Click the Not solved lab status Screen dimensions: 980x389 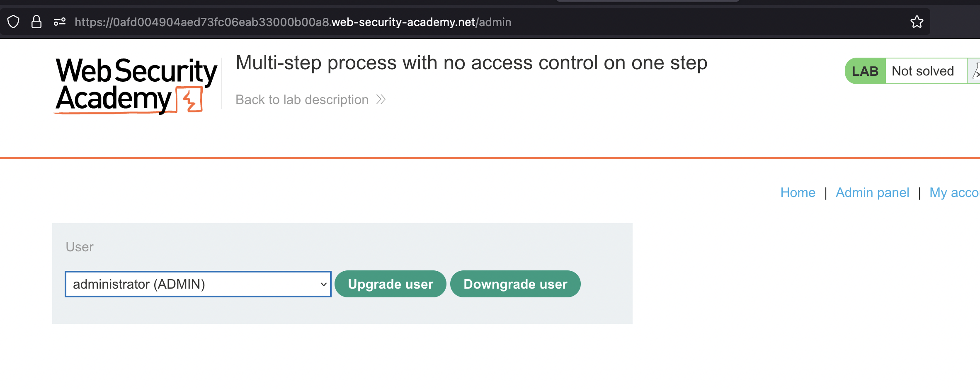point(923,71)
